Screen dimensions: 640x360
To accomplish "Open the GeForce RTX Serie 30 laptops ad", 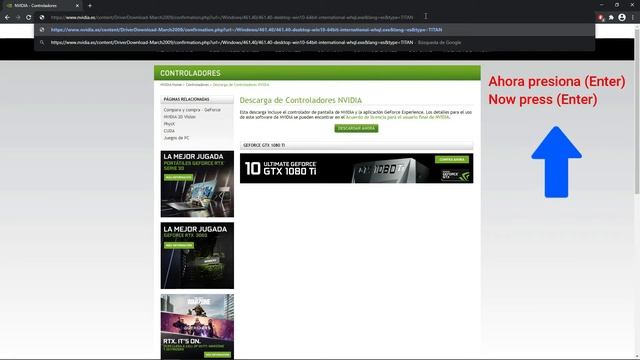I will pos(197,184).
